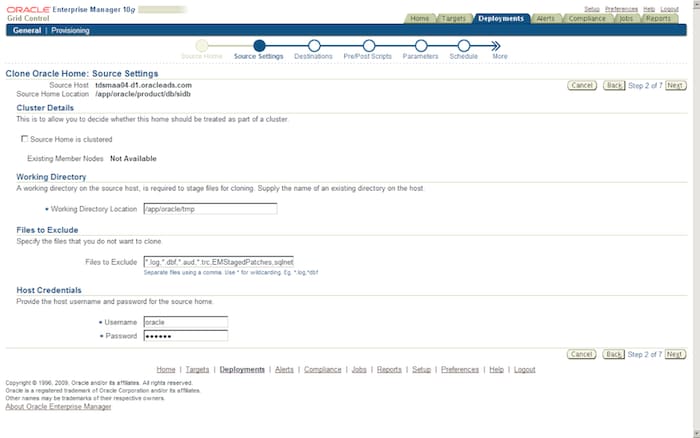Go to the Compliance tab
700x438 pixels.
587,18
